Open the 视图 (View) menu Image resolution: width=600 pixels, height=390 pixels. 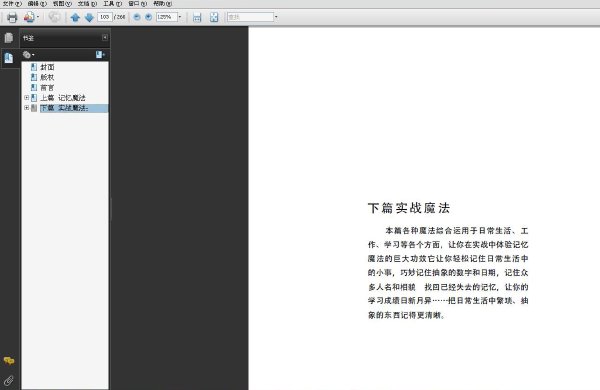click(x=62, y=3)
